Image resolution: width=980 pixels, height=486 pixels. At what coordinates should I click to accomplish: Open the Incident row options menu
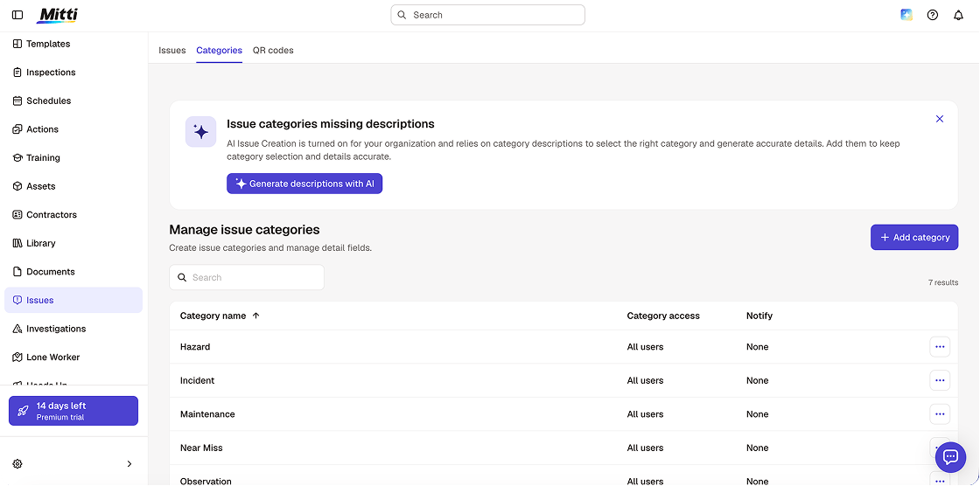pyautogui.click(x=940, y=380)
